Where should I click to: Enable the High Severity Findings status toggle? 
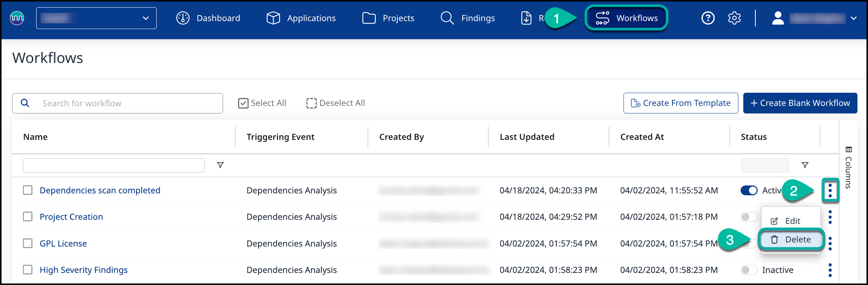[749, 270]
